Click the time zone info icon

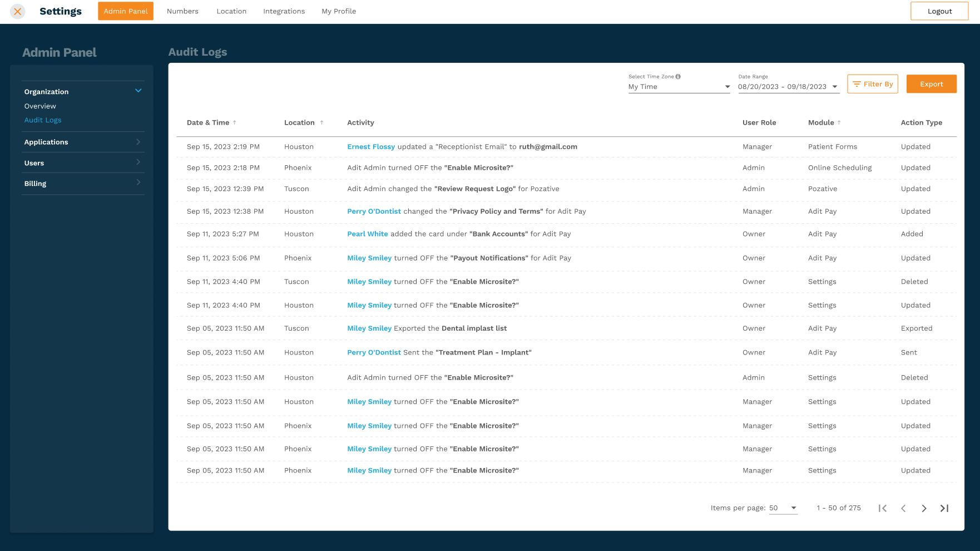coord(678,77)
